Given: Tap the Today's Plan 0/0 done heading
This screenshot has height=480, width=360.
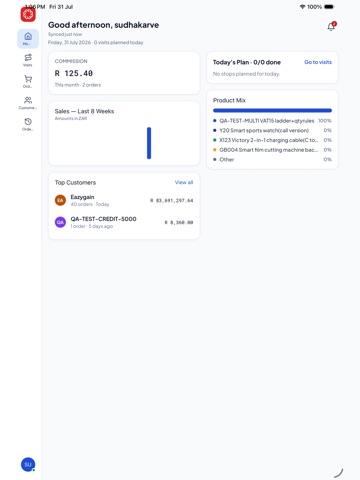Looking at the screenshot, I should click(x=247, y=62).
